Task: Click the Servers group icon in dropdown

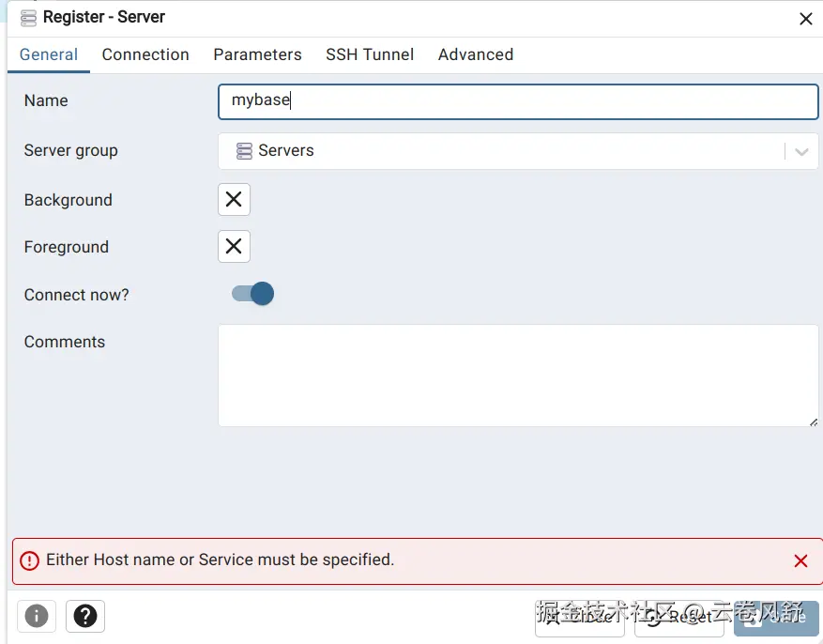Action: point(244,151)
